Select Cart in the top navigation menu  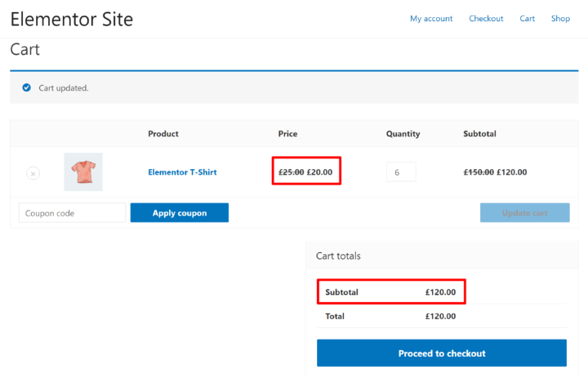[528, 19]
